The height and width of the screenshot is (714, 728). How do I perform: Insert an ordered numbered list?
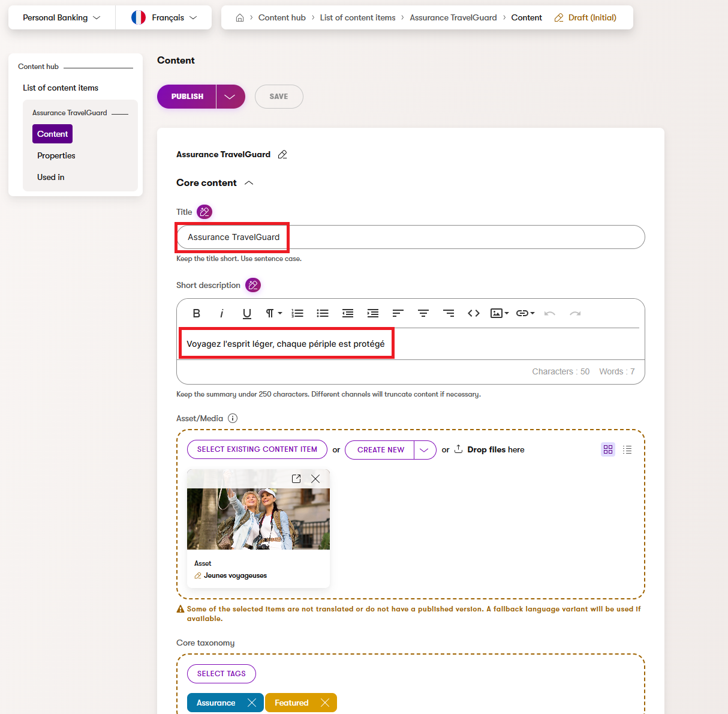tap(297, 313)
